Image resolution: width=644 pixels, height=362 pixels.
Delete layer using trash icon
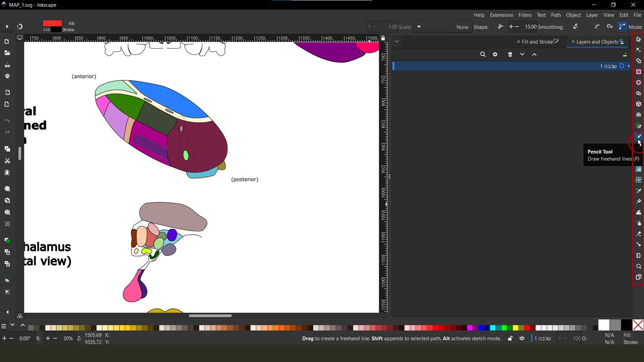pos(510,54)
